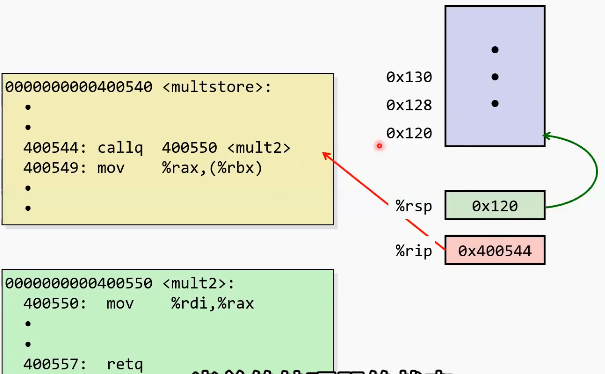Click the mov %rdi,%rax instruction line
The image size is (605, 374).
tap(139, 303)
